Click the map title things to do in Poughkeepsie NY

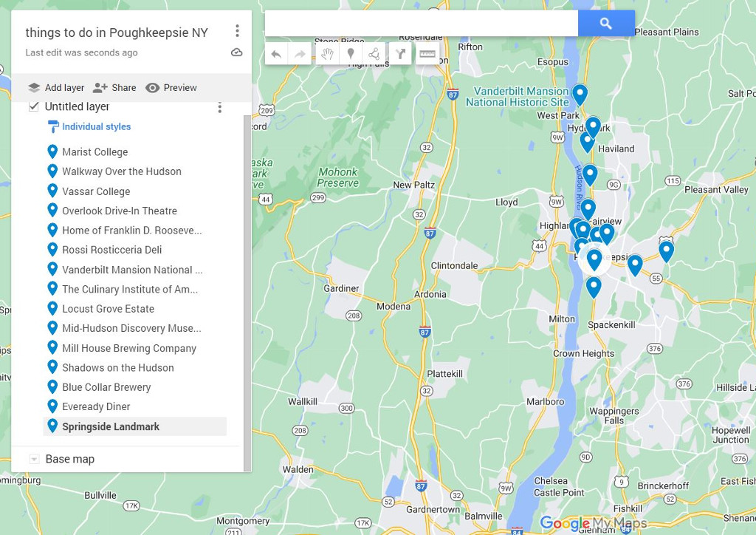(x=117, y=33)
